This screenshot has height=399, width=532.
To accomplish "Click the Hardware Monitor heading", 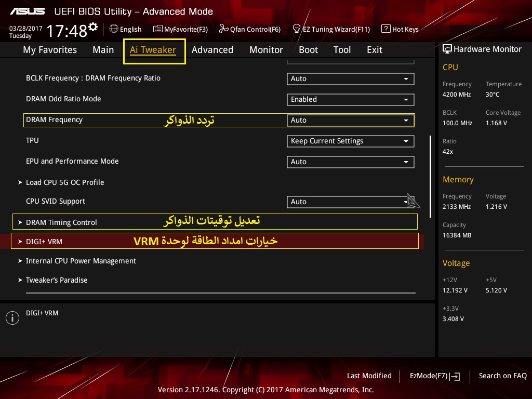I will coord(487,49).
